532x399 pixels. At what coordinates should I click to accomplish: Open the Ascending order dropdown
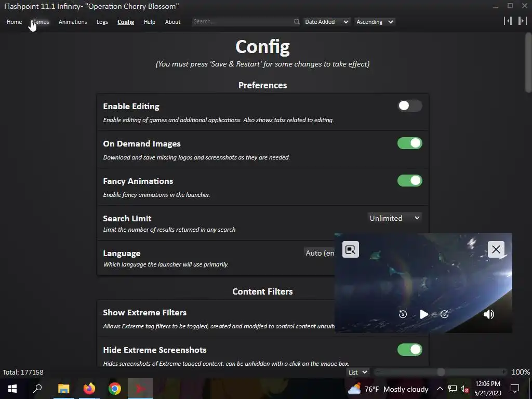(375, 22)
